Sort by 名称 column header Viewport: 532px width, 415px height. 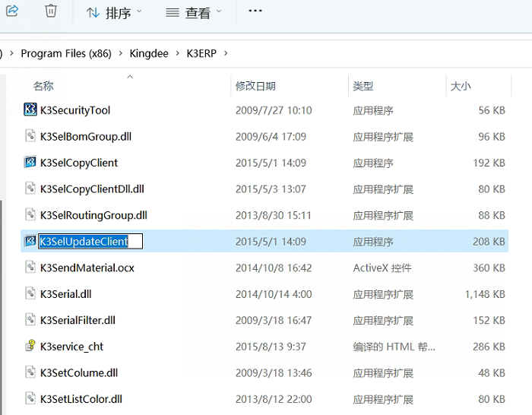[x=43, y=87]
